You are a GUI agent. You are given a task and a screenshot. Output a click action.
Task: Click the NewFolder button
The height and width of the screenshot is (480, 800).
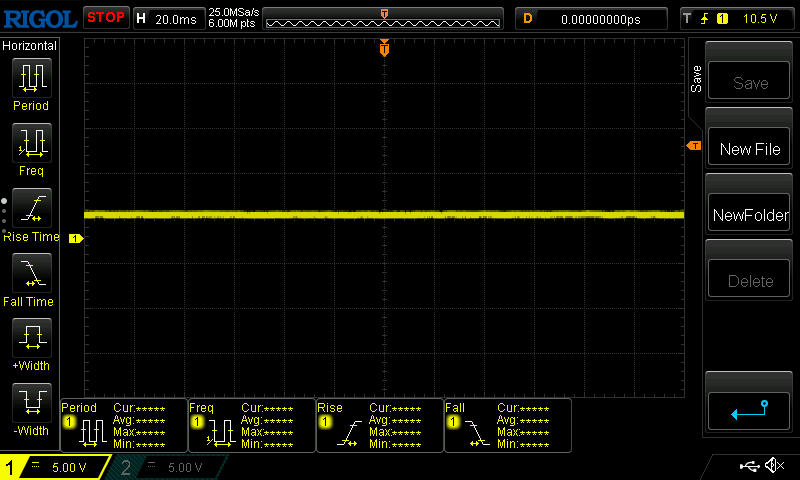[749, 214]
